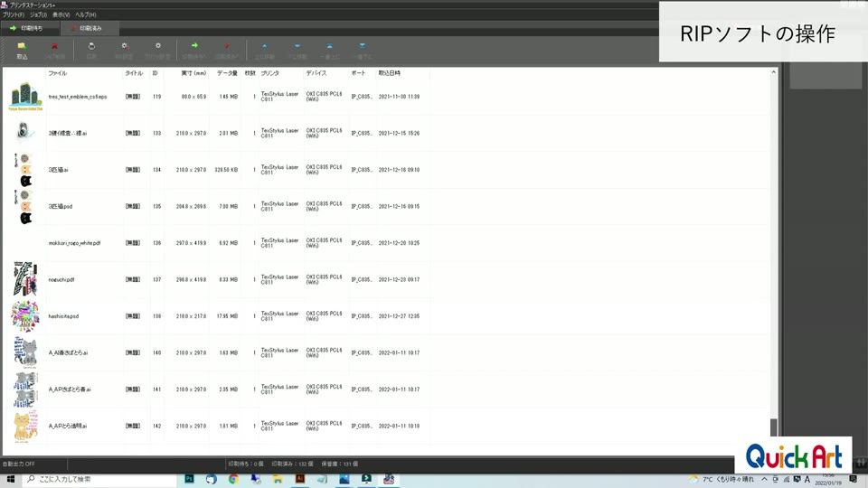Click the 取込 import folder icon
Image resolution: width=868 pixels, height=488 pixels.
coord(22,50)
